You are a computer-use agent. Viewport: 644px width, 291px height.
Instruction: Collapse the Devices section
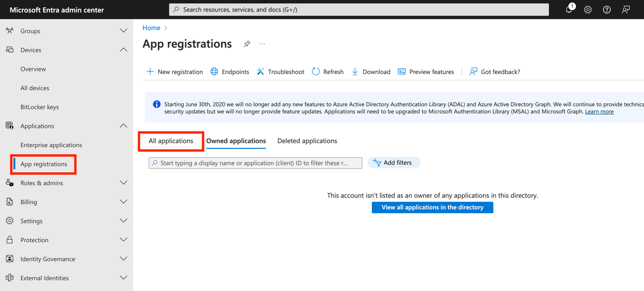[123, 50]
